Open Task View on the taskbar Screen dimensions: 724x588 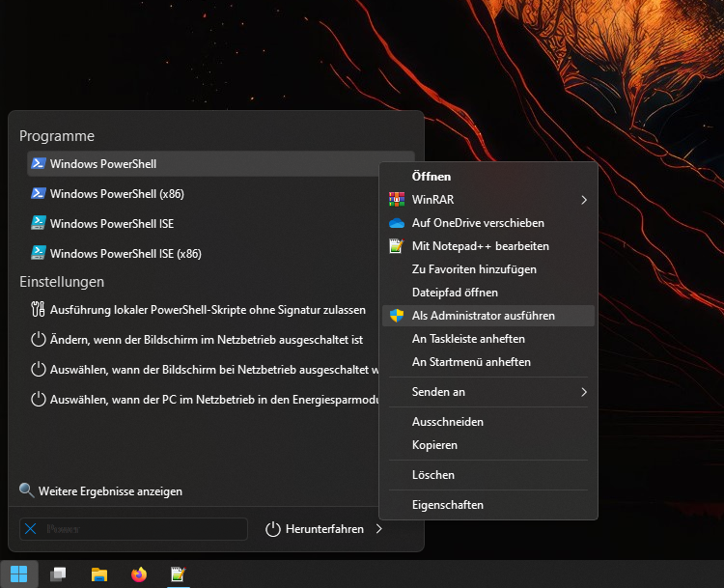tap(58, 574)
